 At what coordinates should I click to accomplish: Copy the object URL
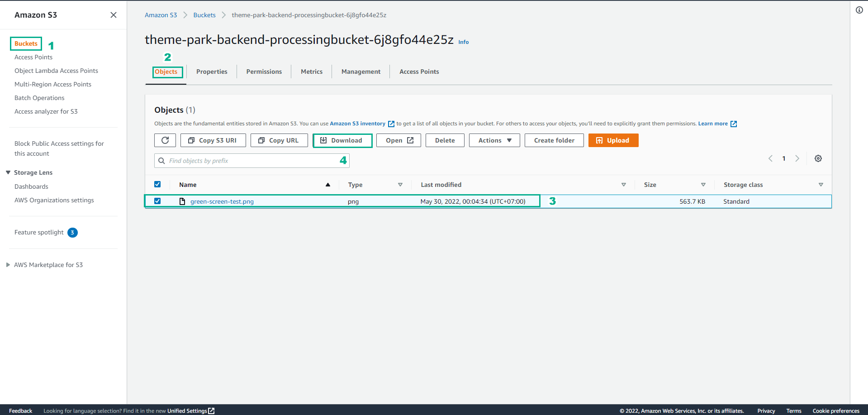tap(279, 140)
